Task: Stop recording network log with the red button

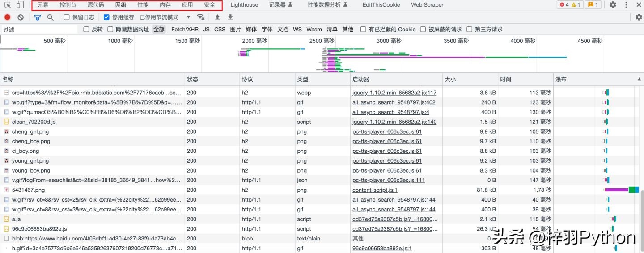Action: click(x=8, y=17)
